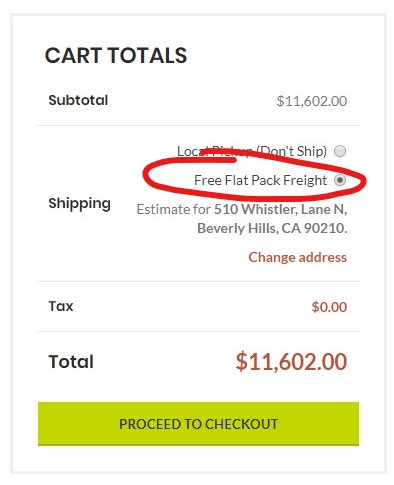Click the word "CHECKOUT" on the green button
Image resolution: width=394 pixels, height=485 pixels.
point(241,424)
